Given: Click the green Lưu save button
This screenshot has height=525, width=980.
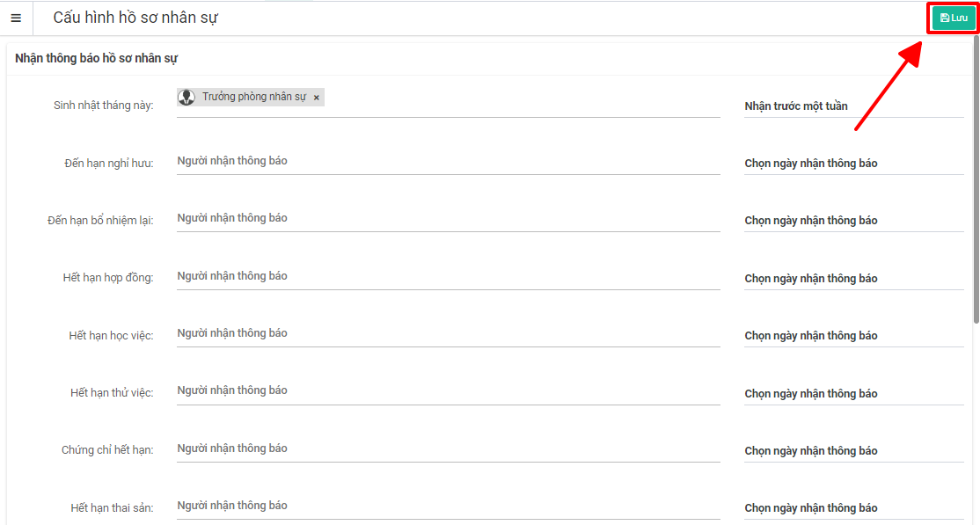Looking at the screenshot, I should click(954, 18).
